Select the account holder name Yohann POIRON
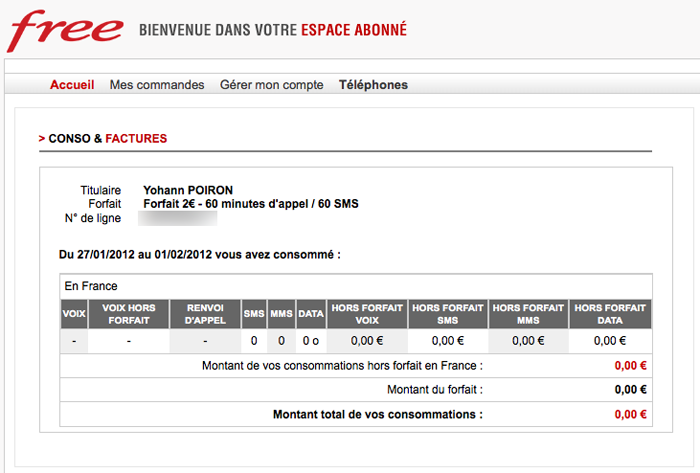The width and height of the screenshot is (700, 473). click(x=195, y=189)
